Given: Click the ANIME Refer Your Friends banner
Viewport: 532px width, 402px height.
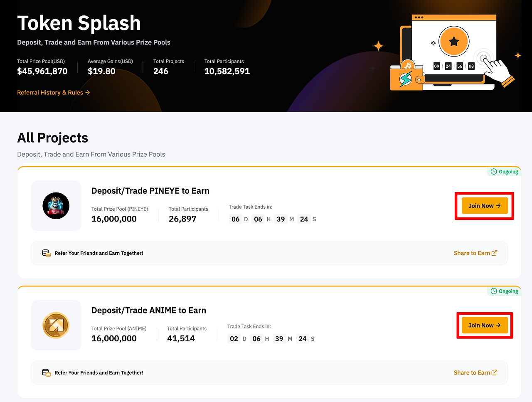Looking at the screenshot, I should [269, 372].
